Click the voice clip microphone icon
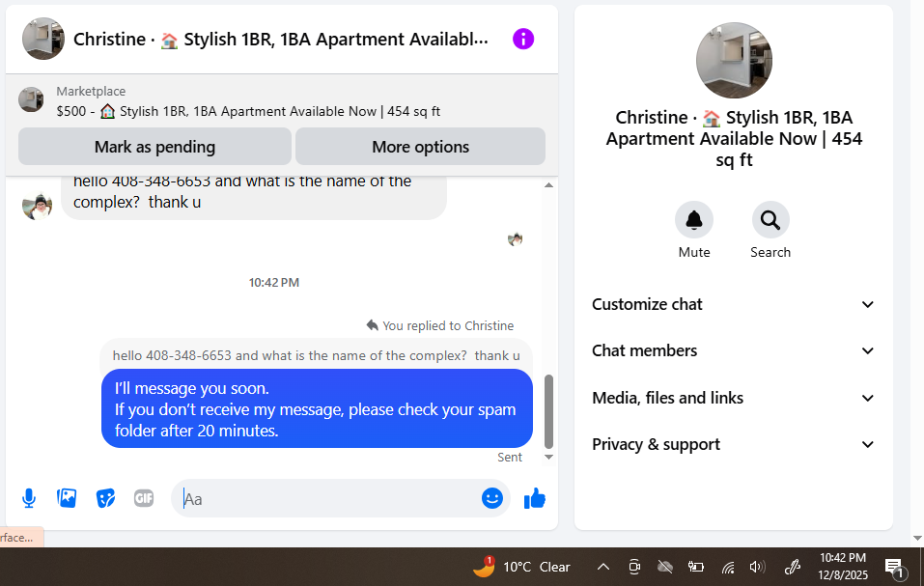 pyautogui.click(x=28, y=499)
